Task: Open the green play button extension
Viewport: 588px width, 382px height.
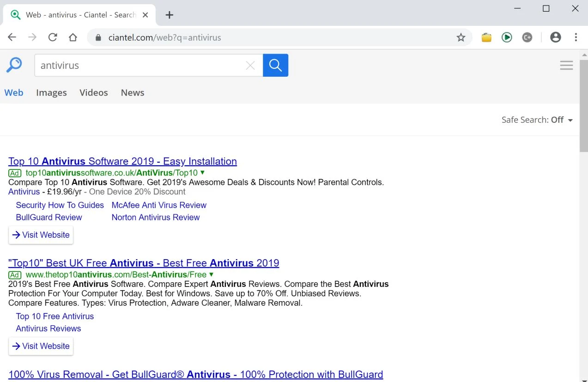Action: coord(507,37)
